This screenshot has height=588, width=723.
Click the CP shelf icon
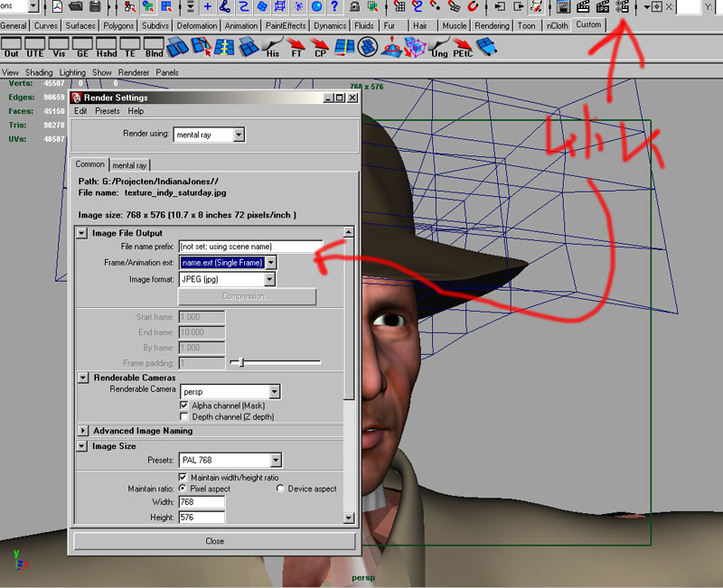coord(320,48)
